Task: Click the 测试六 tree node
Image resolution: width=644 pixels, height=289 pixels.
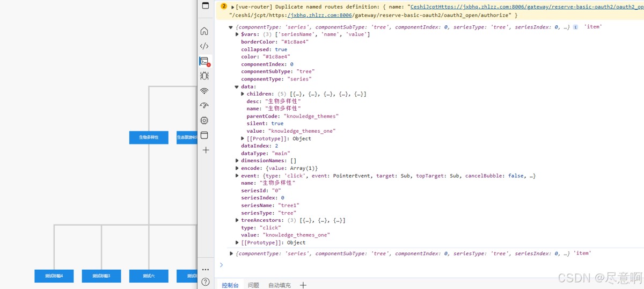Action: point(149,276)
